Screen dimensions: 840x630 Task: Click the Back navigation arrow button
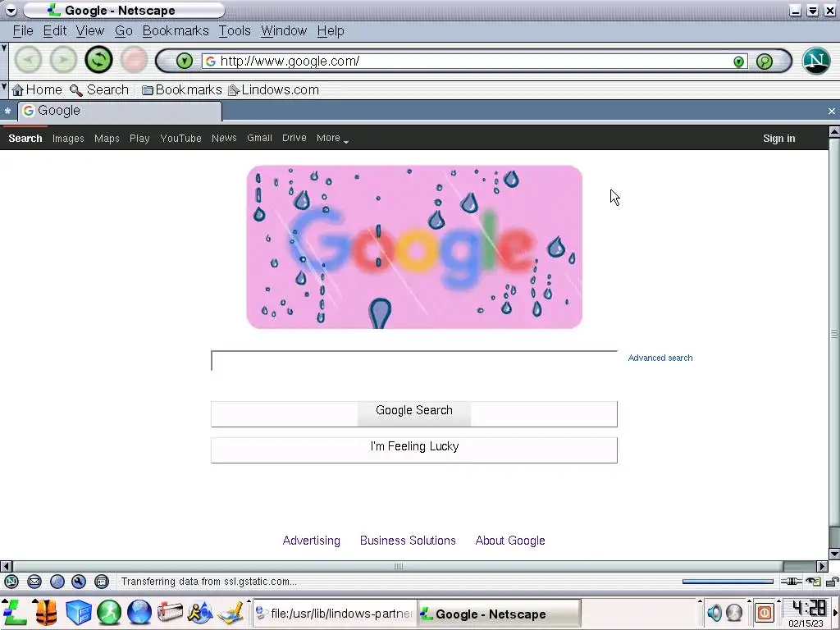coord(28,59)
